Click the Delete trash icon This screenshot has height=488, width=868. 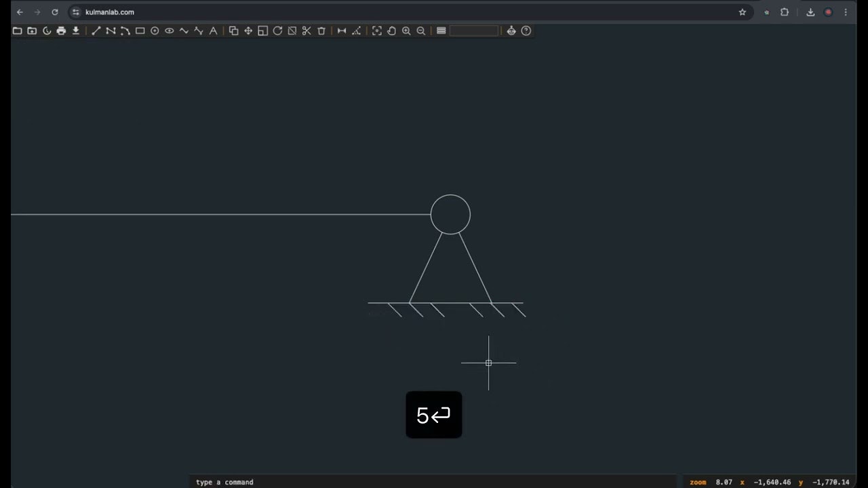pos(321,30)
